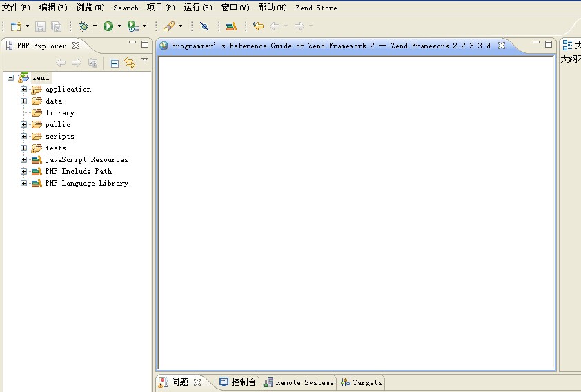581x392 pixels.
Task: Toggle Link with Editor in PHP Explorer
Action: coord(129,63)
